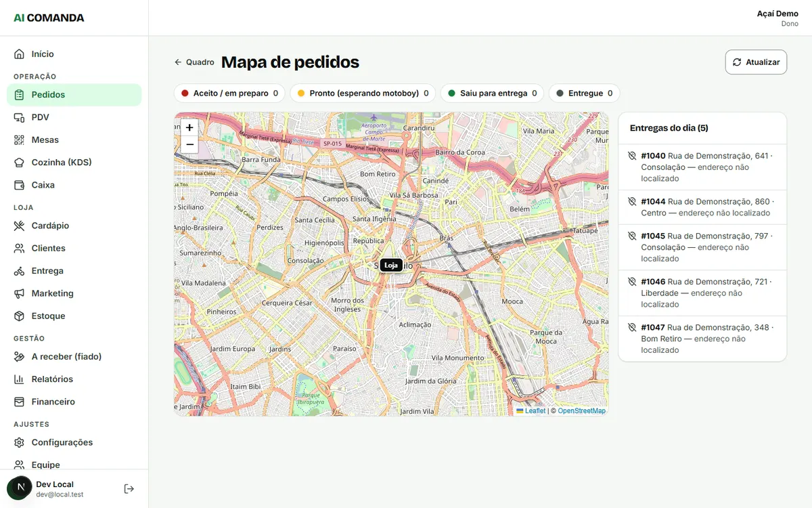The image size is (812, 508).
Task: Click the Configurações gear icon
Action: coord(19,442)
